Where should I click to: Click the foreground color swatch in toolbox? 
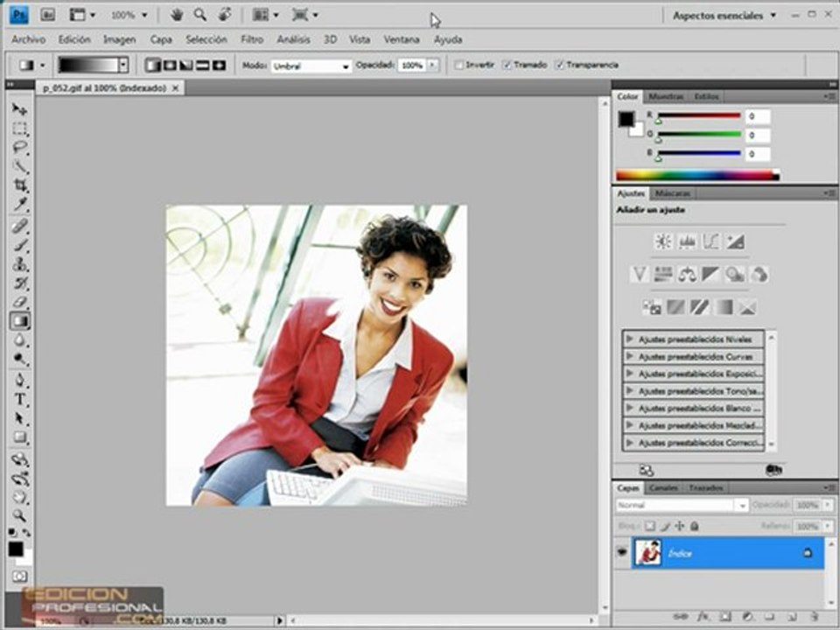click(16, 549)
